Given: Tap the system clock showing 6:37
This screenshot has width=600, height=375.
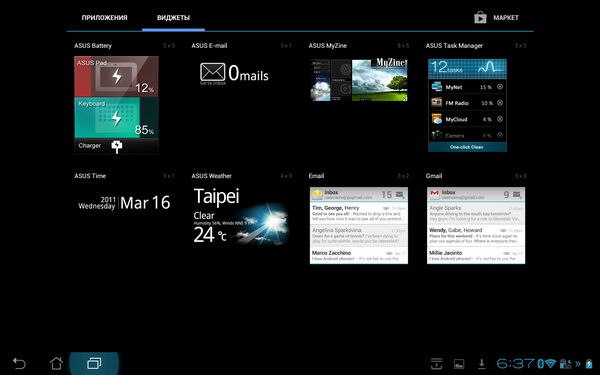Looking at the screenshot, I should (x=515, y=363).
